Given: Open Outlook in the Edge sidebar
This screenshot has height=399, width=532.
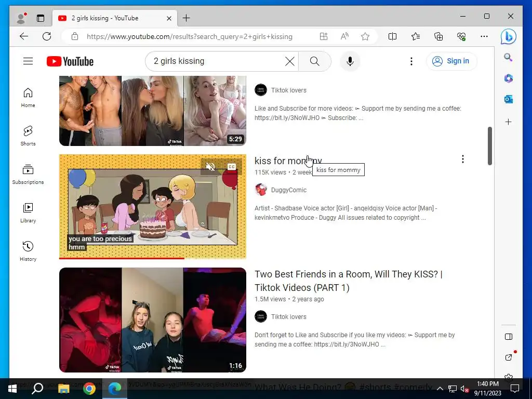Looking at the screenshot, I should tap(508, 99).
